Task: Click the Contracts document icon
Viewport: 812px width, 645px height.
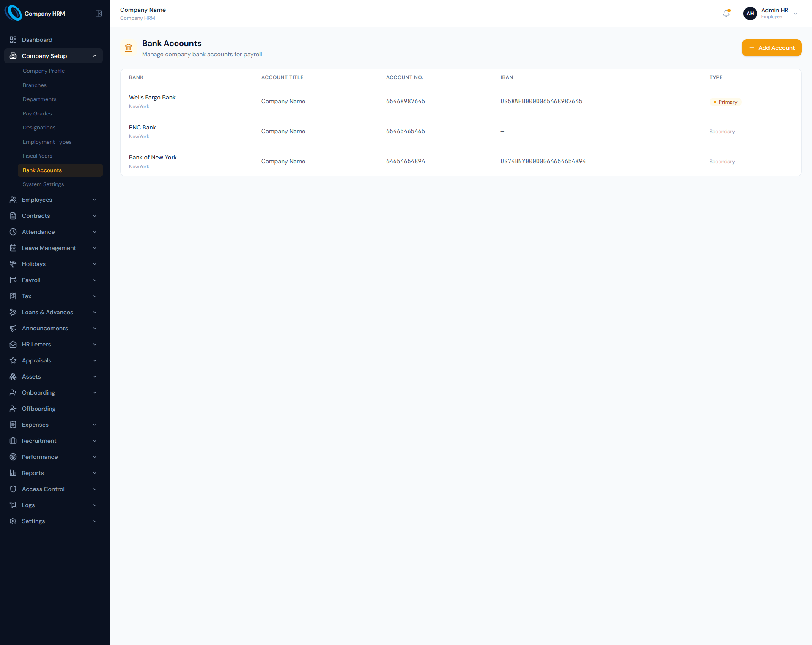Action: coord(13,216)
